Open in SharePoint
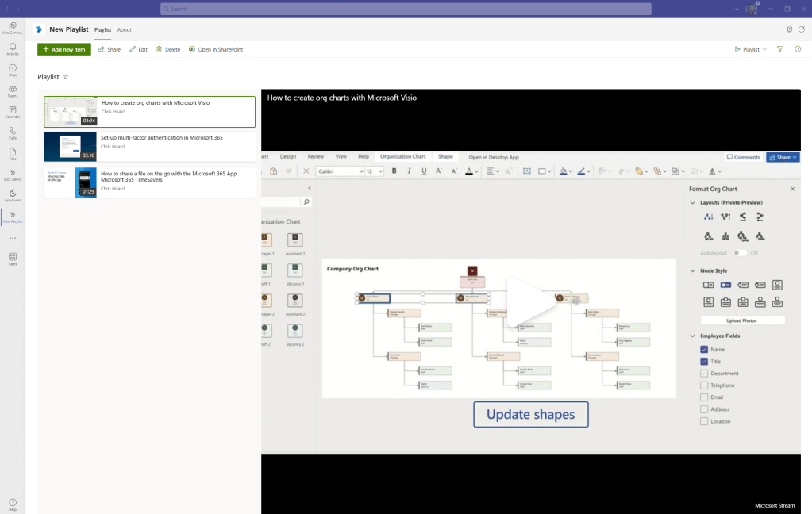This screenshot has height=514, width=812. tap(216, 49)
